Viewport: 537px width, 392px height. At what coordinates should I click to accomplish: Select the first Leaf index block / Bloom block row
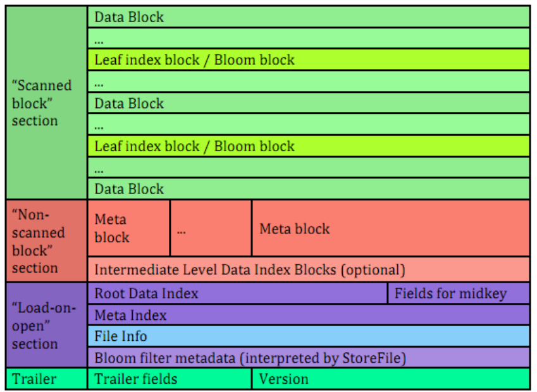309,59
